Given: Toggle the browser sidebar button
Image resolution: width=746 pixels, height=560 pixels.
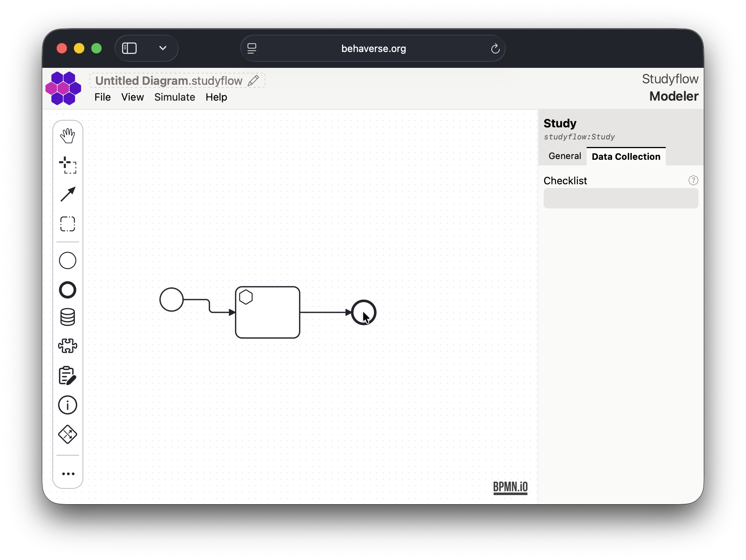Looking at the screenshot, I should [129, 48].
